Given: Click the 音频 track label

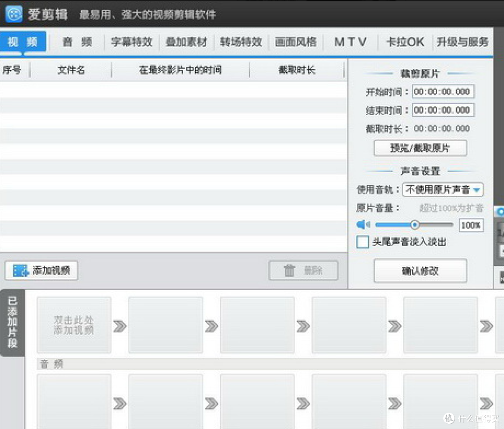Looking at the screenshot, I should [51, 364].
